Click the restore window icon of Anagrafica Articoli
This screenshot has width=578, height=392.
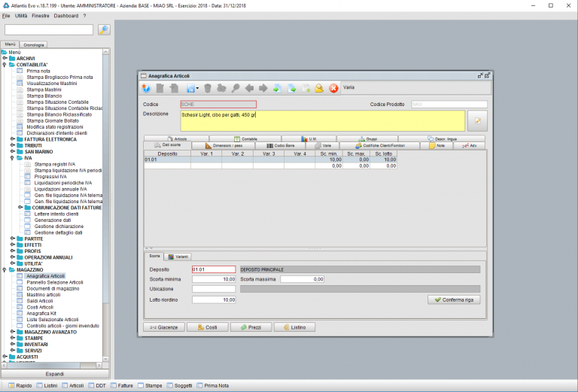(x=480, y=75)
